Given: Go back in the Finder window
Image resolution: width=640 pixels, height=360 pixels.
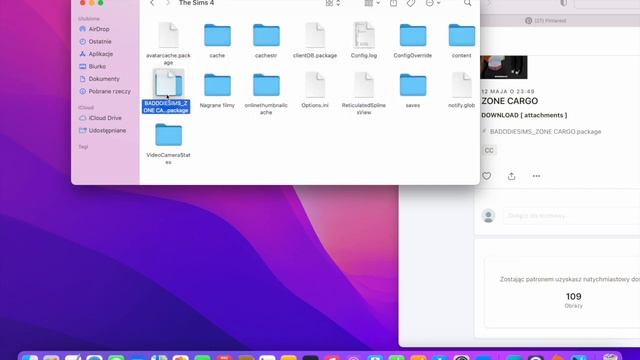Looking at the screenshot, I should coord(152,3).
